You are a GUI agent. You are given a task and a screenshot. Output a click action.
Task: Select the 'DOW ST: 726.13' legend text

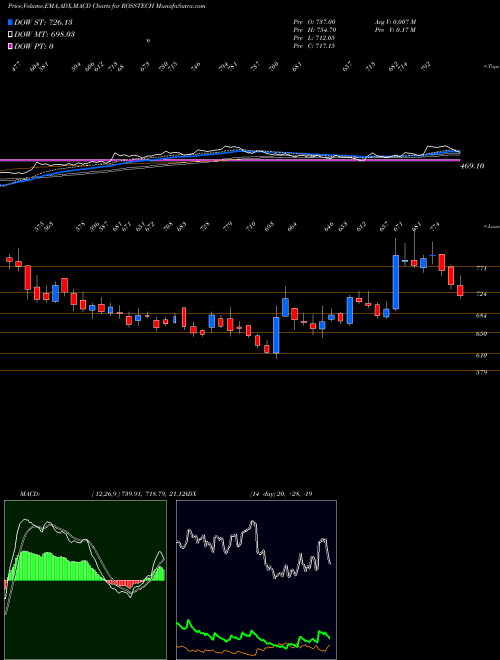point(44,22)
